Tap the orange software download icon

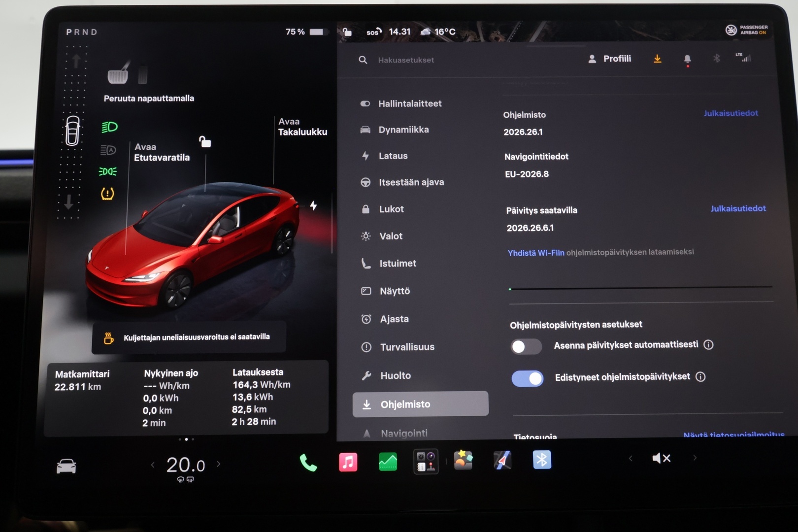pyautogui.click(x=657, y=59)
